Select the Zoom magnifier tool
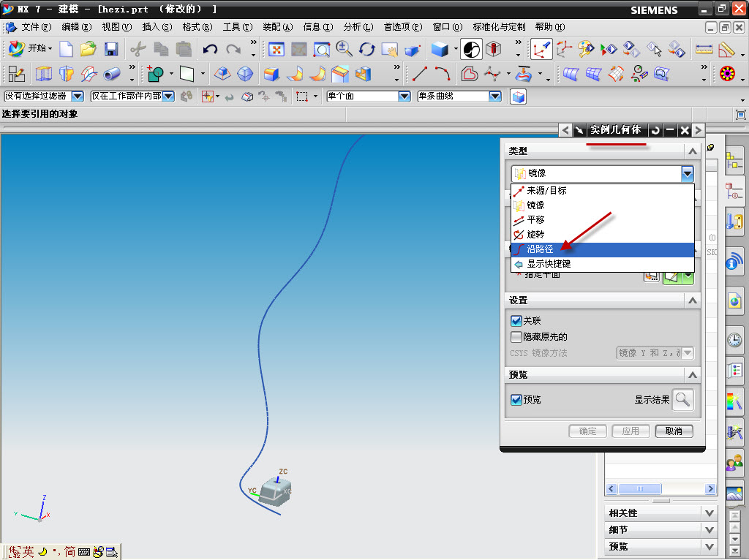Viewport: 749px width, 560px height. [344, 49]
